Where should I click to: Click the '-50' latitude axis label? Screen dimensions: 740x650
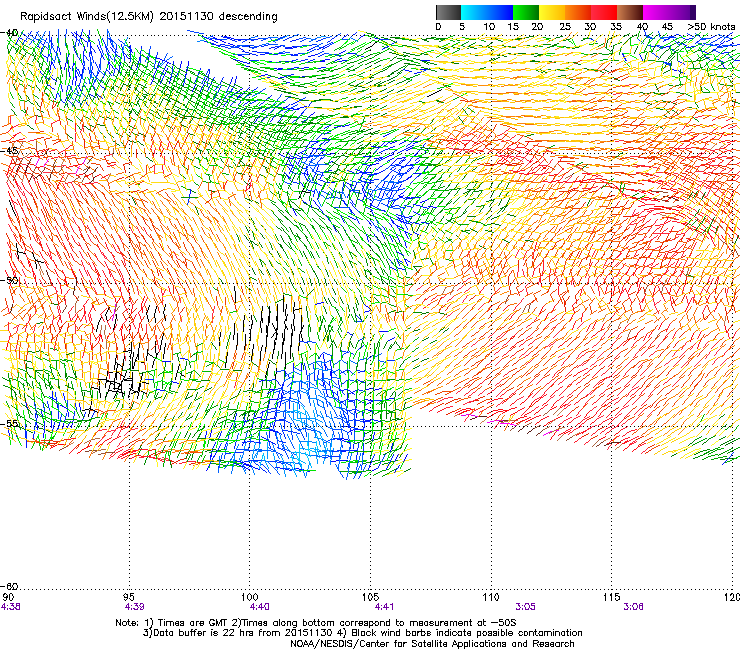coord(9,280)
